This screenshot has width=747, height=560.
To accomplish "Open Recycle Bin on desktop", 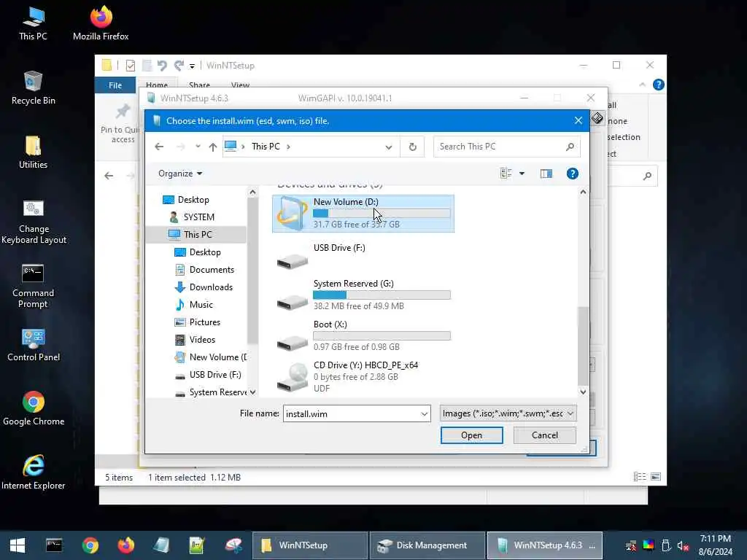I will [x=34, y=88].
